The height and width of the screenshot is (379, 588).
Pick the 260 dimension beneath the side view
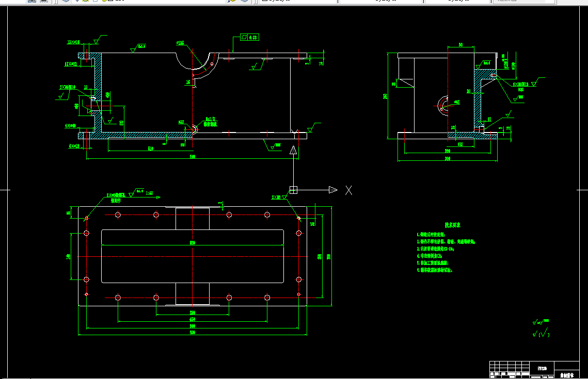[x=448, y=151]
